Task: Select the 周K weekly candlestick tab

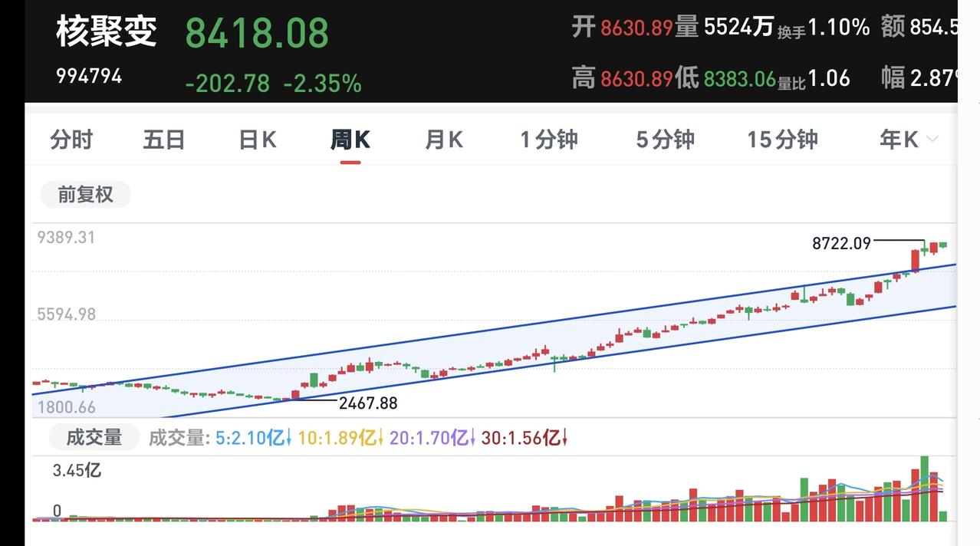Action: pyautogui.click(x=350, y=140)
